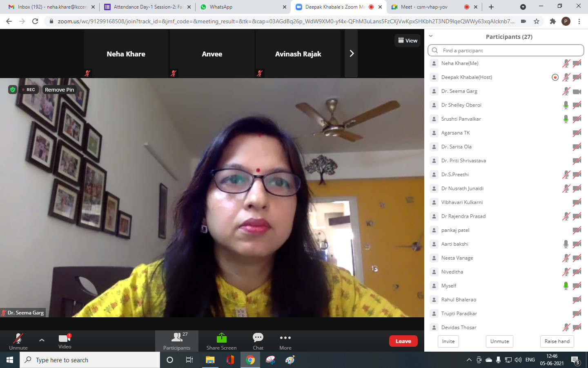Open Google Chrome from the taskbar

[x=250, y=360]
